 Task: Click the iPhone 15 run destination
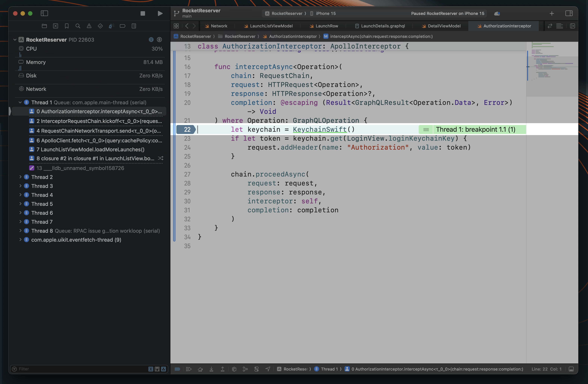326,13
